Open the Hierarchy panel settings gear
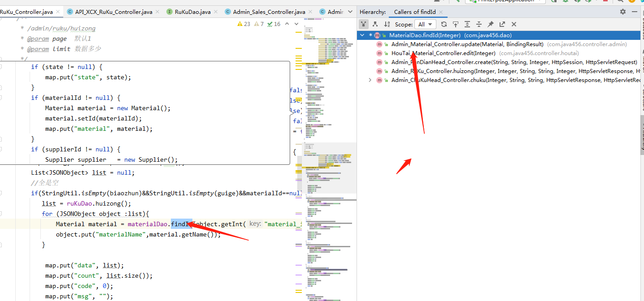Image resolution: width=644 pixels, height=301 pixels. tap(622, 12)
